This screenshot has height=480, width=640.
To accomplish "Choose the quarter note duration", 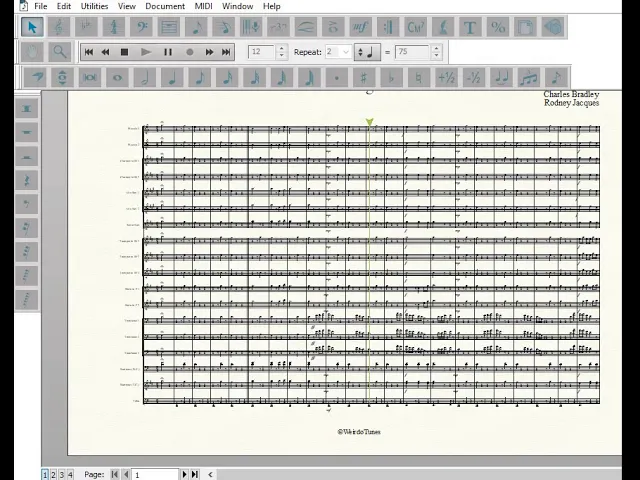I will [172, 77].
